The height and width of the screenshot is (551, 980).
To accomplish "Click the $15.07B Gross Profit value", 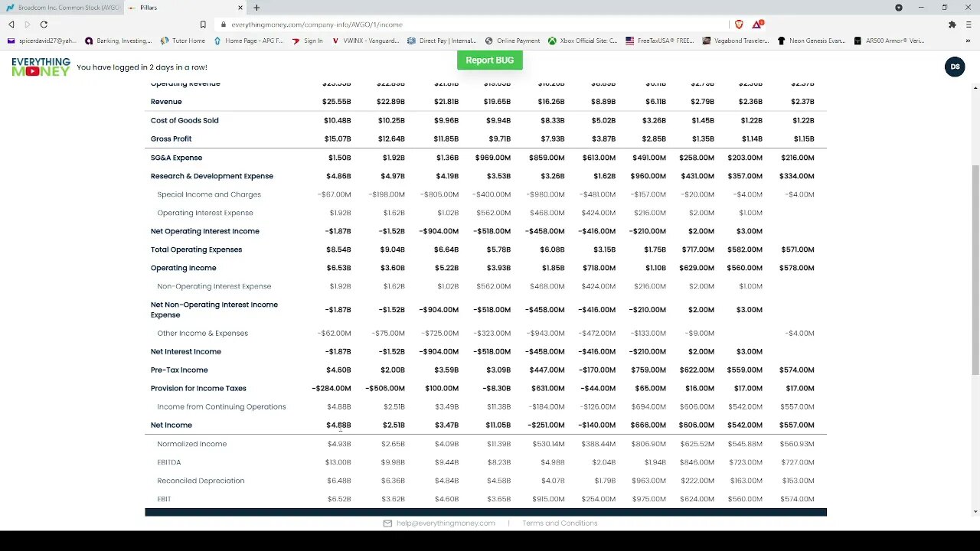I will point(338,139).
